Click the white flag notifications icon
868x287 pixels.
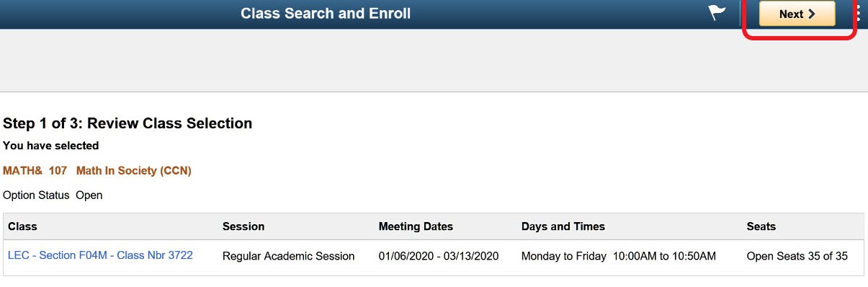click(717, 13)
